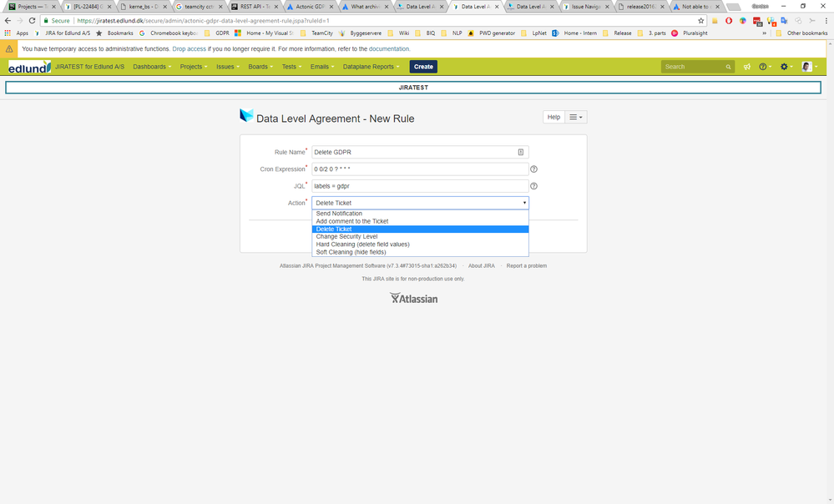
Task: Open the JIRA feedback megaphone icon
Action: [x=747, y=67]
